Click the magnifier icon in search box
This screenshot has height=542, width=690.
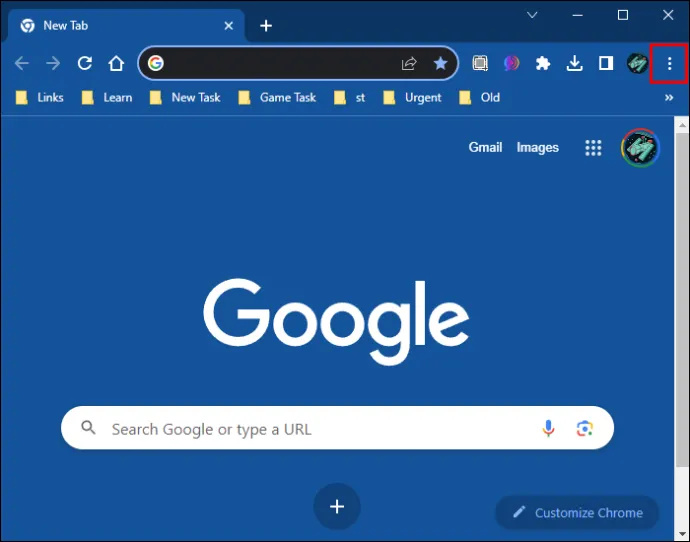[88, 427]
